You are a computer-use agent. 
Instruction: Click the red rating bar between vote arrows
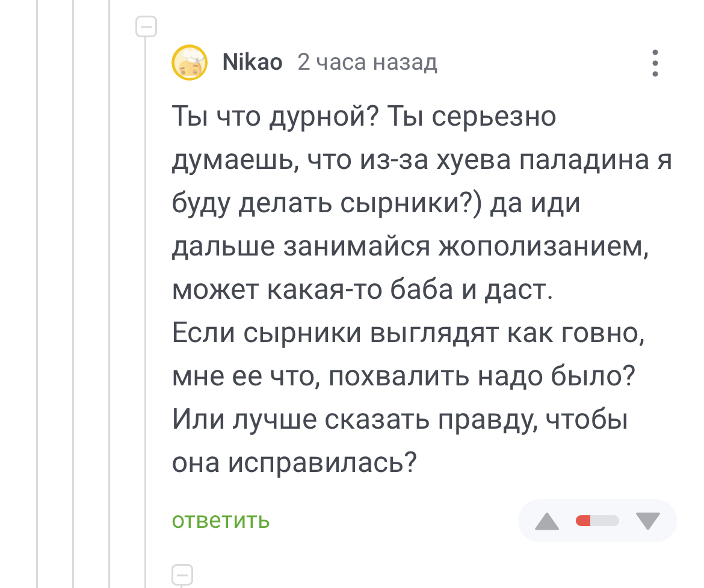click(597, 521)
